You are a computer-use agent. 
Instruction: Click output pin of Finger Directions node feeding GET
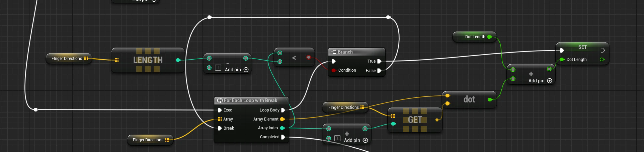362,107
